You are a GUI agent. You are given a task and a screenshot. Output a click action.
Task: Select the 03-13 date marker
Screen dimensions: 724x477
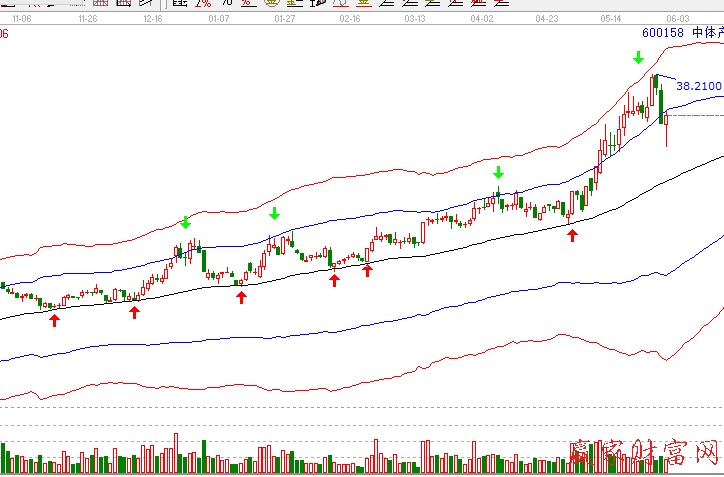click(415, 18)
